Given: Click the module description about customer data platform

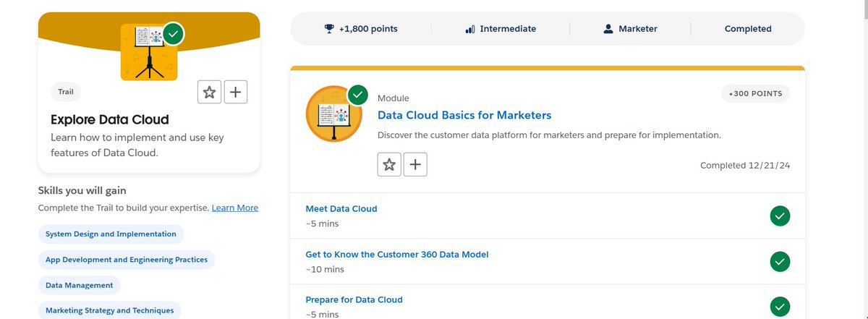Looking at the screenshot, I should (550, 135).
